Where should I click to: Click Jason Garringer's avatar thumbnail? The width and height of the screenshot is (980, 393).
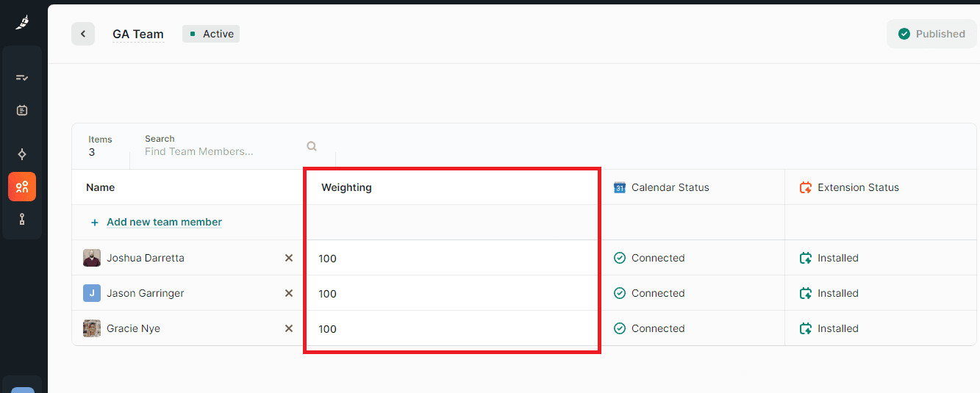(92, 293)
